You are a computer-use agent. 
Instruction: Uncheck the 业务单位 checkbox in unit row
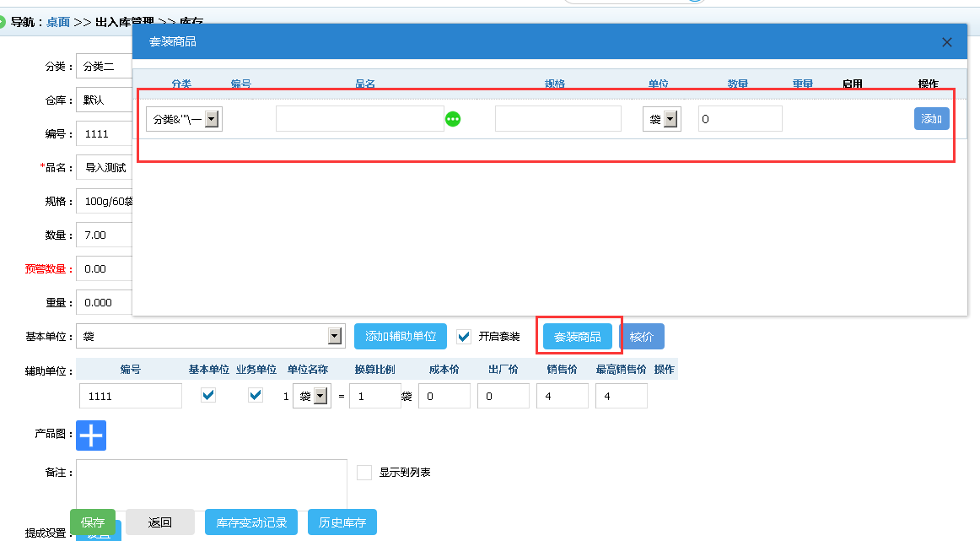[256, 395]
